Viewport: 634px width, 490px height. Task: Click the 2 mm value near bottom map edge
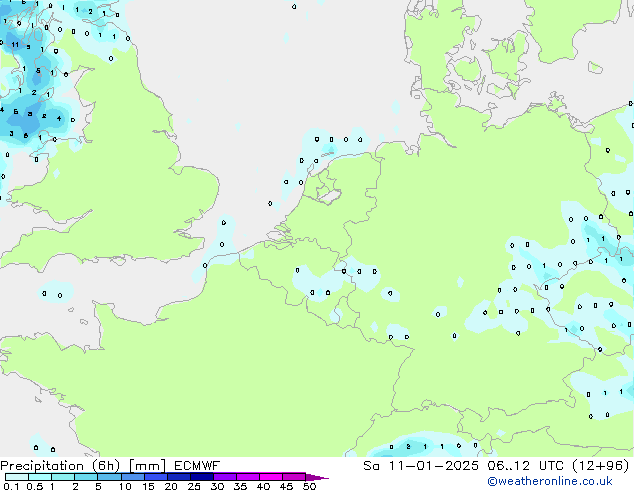point(408,446)
